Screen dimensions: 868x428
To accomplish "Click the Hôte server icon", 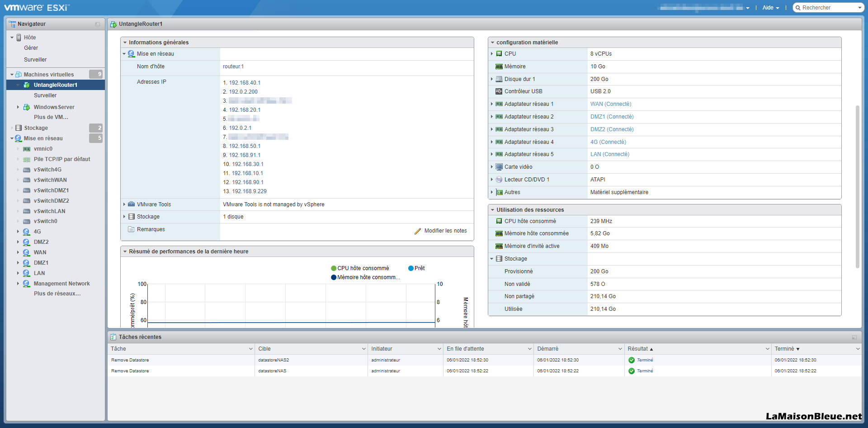I will tap(19, 38).
